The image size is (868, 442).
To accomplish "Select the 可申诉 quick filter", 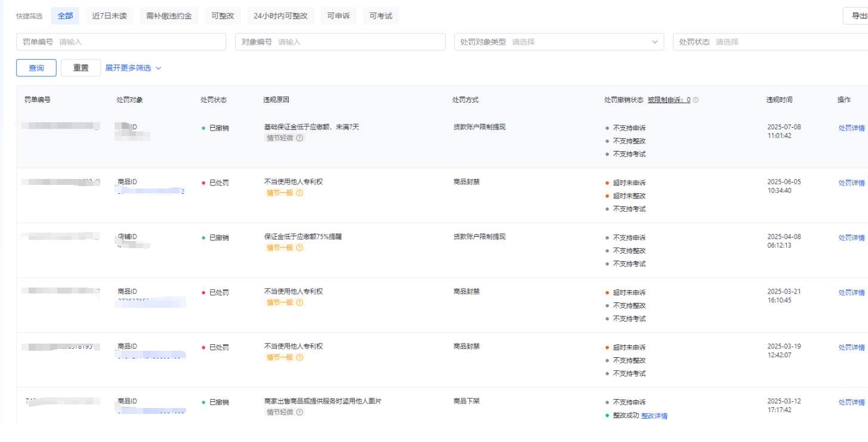I will coord(338,16).
